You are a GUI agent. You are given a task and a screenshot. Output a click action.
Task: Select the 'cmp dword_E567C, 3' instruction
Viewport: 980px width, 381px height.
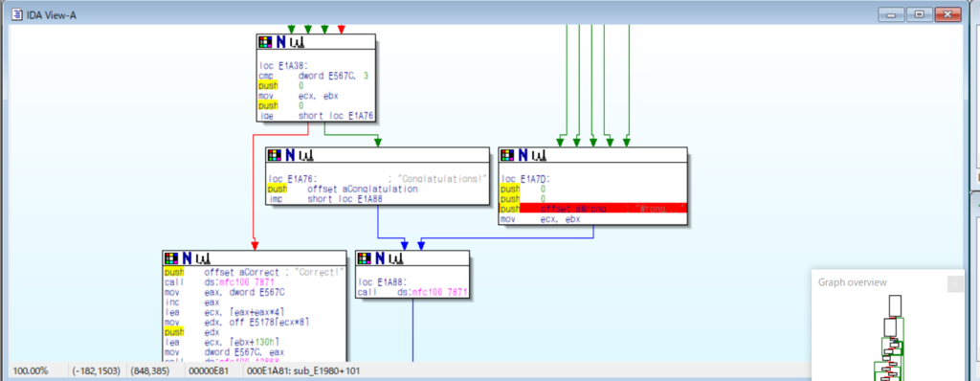(x=314, y=75)
